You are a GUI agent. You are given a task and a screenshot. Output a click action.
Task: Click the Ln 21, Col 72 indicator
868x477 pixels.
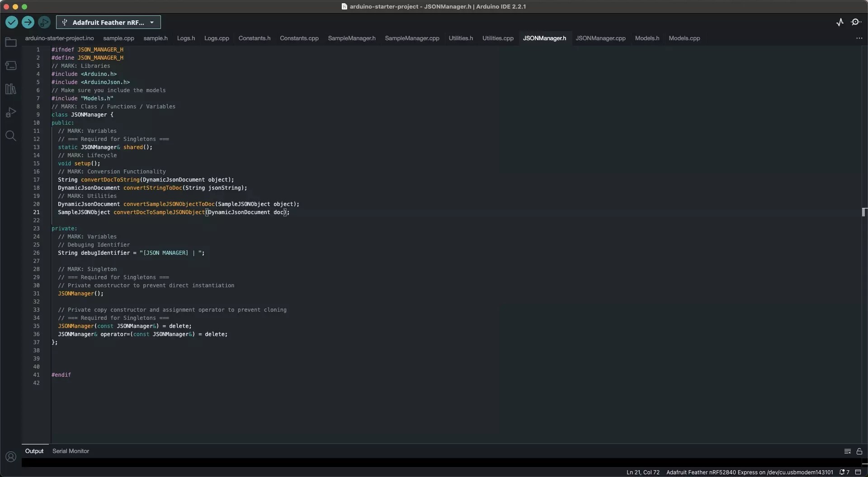point(642,472)
